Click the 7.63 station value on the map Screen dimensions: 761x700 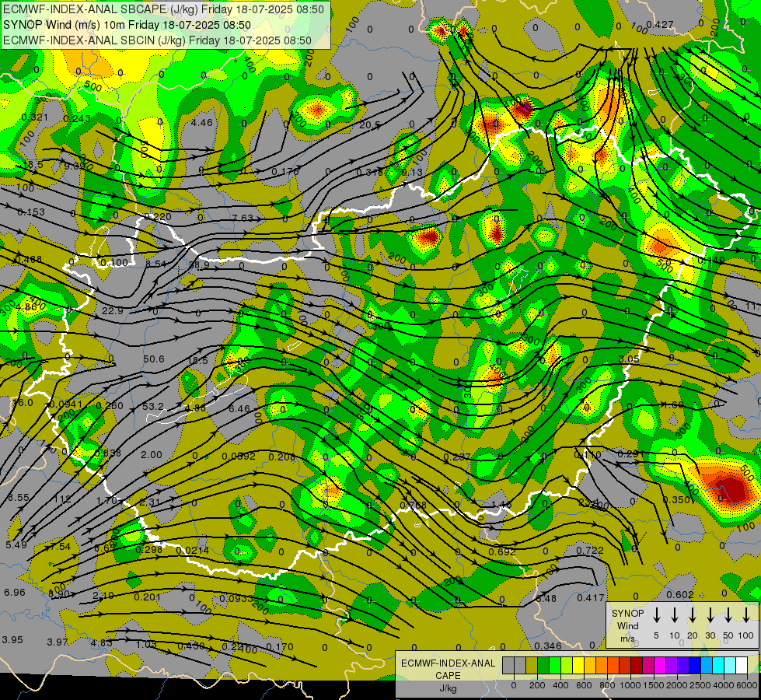[x=243, y=218]
